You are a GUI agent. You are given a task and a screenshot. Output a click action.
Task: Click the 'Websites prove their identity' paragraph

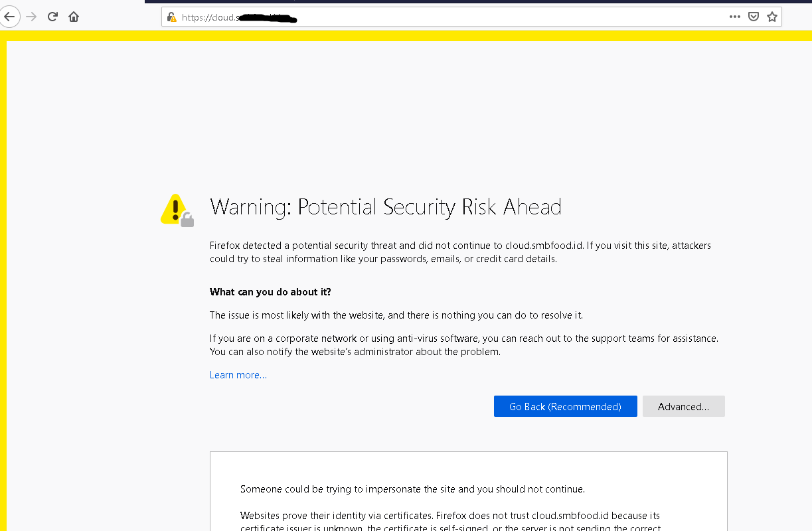450,522
